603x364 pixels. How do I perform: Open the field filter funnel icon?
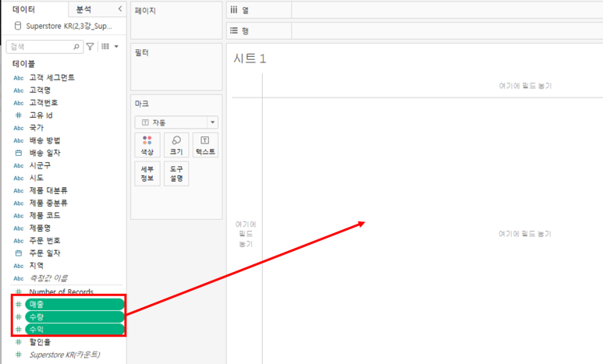coord(90,47)
